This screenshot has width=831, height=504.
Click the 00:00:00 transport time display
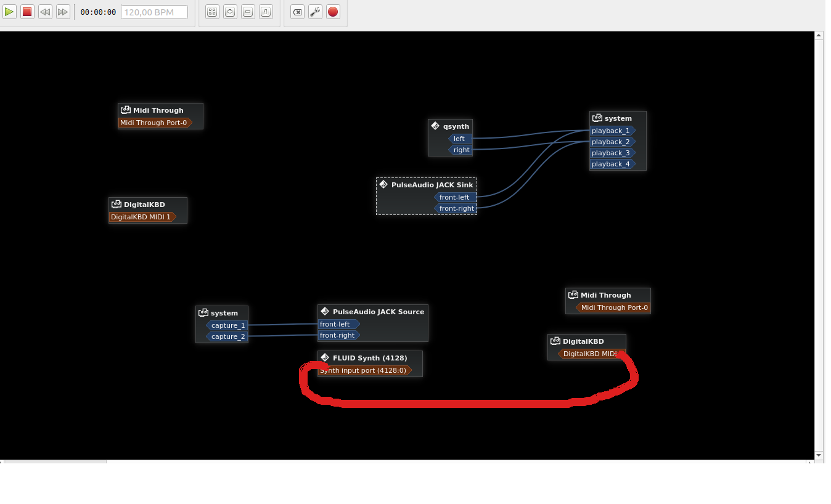(98, 12)
